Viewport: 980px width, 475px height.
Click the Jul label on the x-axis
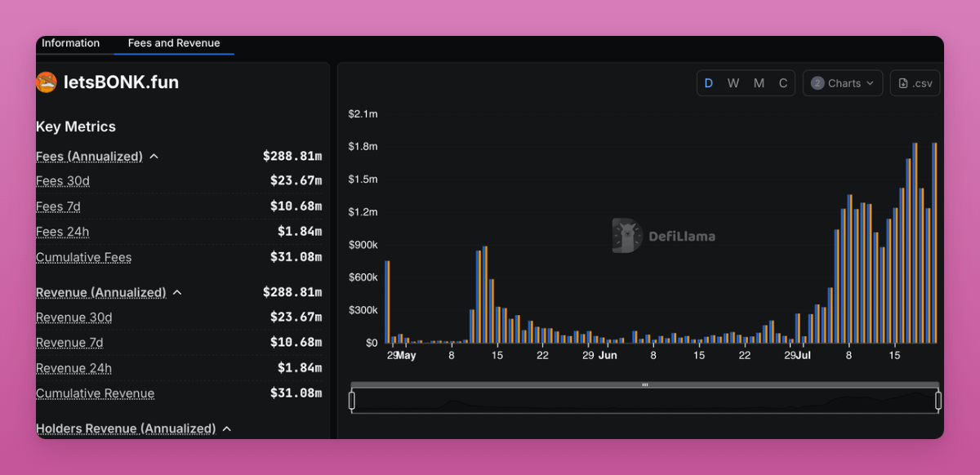coord(804,356)
